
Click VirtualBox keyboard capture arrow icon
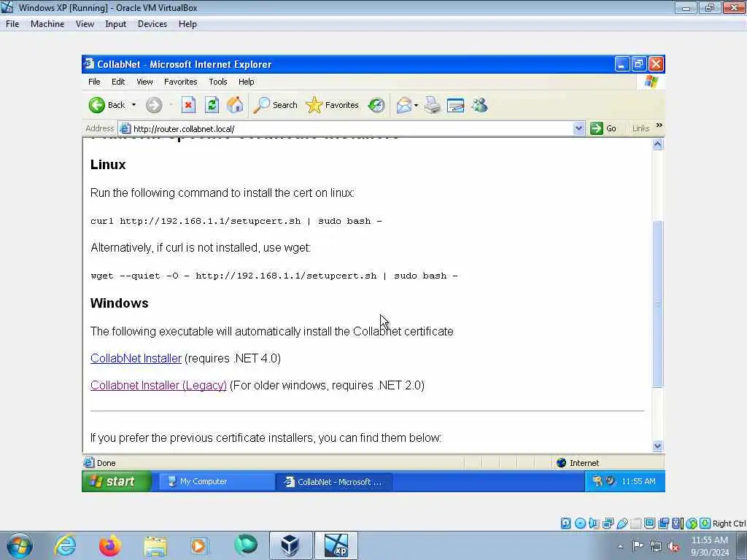point(705,524)
